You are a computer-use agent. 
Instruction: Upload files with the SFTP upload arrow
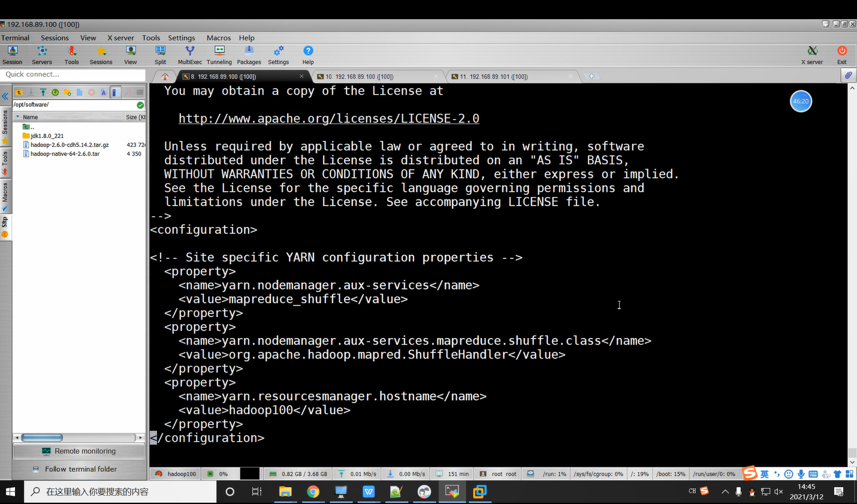[x=43, y=92]
